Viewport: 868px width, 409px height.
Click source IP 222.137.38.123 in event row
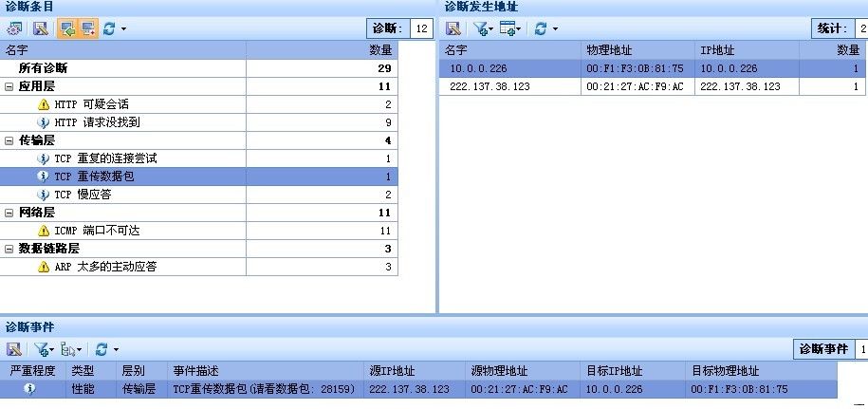point(409,389)
